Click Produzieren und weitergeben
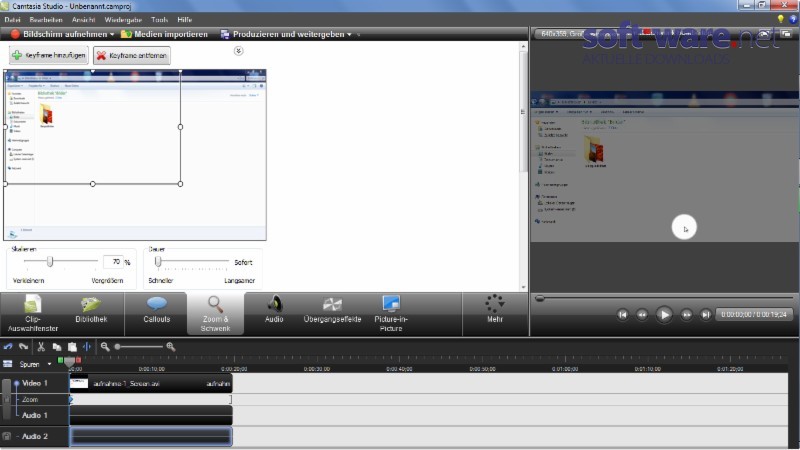800x450 pixels. (x=282, y=34)
